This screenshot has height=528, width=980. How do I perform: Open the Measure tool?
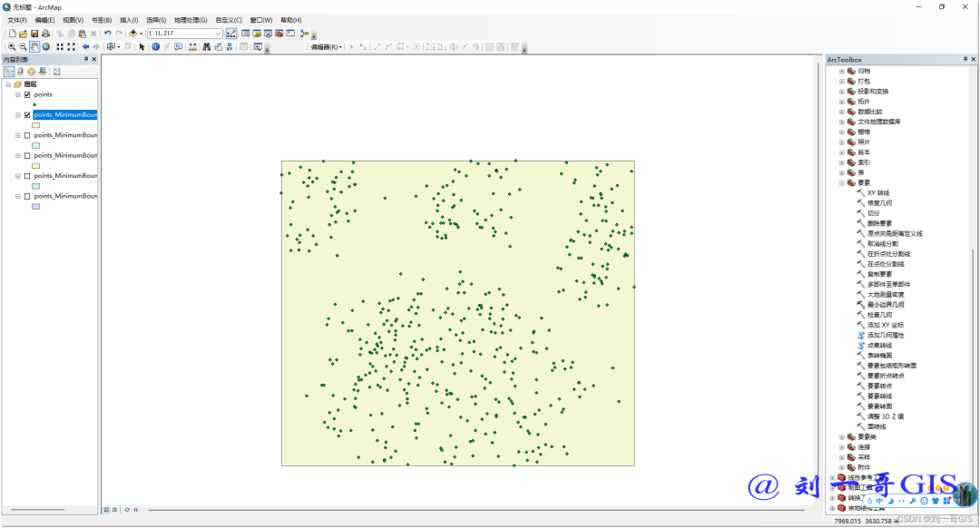192,47
